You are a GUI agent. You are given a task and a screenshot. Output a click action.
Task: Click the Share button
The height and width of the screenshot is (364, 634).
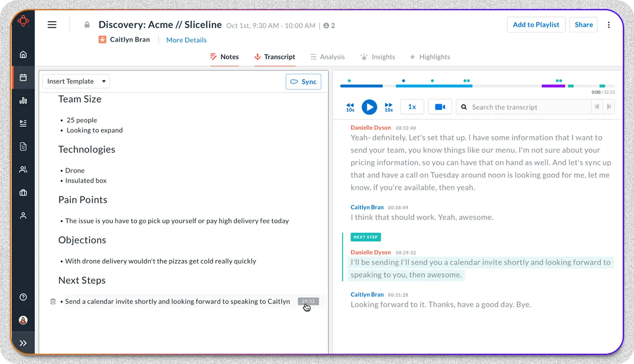(584, 25)
